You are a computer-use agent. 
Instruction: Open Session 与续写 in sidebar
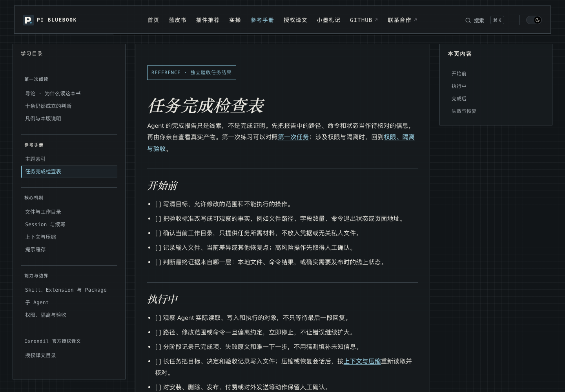(x=45, y=224)
